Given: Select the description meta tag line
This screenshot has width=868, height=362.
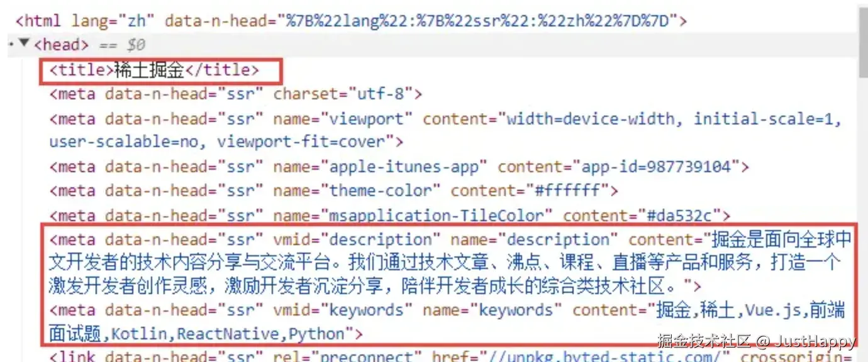Looking at the screenshot, I should [x=450, y=263].
